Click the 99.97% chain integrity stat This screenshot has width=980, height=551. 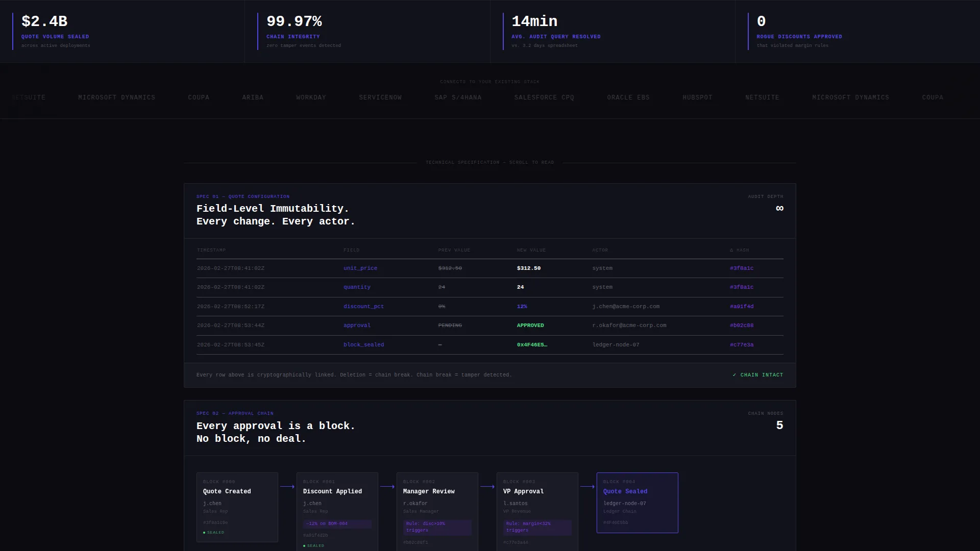point(294,21)
